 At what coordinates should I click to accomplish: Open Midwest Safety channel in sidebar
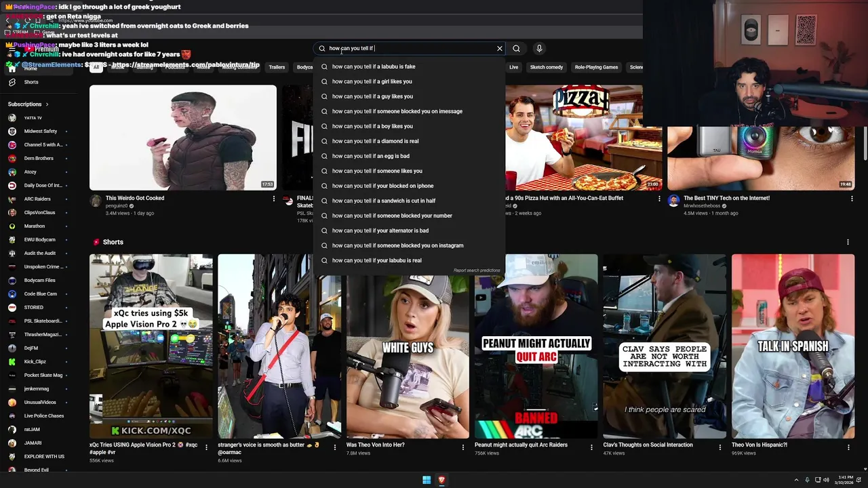38,131
